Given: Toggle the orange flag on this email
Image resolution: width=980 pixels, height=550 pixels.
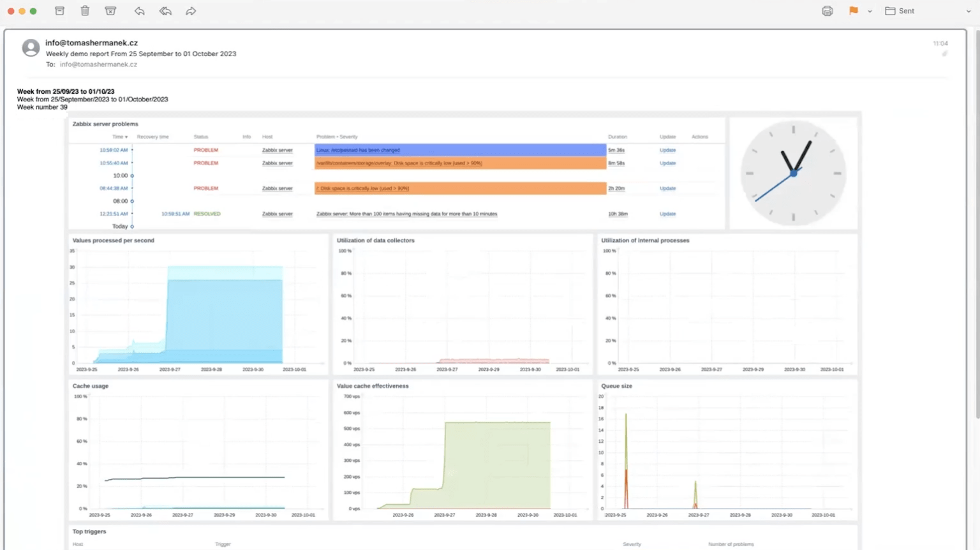Looking at the screenshot, I should (x=854, y=11).
